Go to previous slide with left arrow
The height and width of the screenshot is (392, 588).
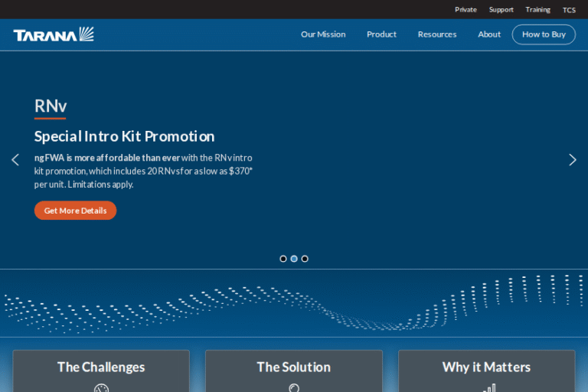click(15, 160)
